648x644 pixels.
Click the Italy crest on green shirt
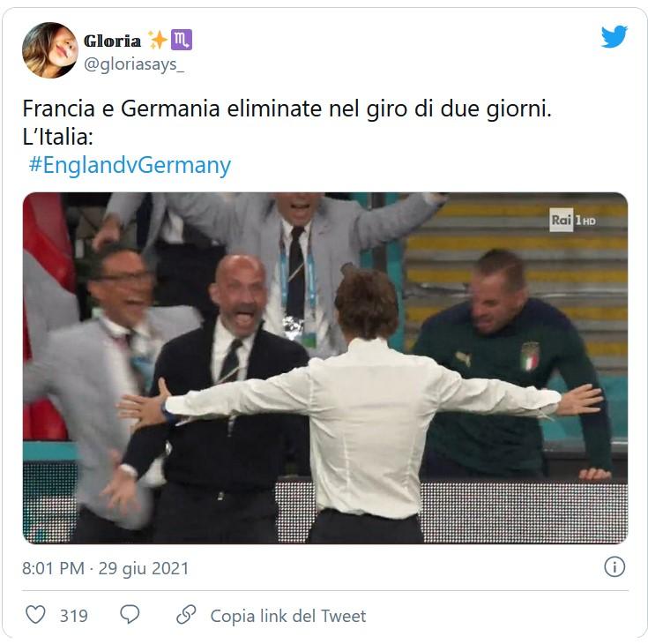coord(530,356)
